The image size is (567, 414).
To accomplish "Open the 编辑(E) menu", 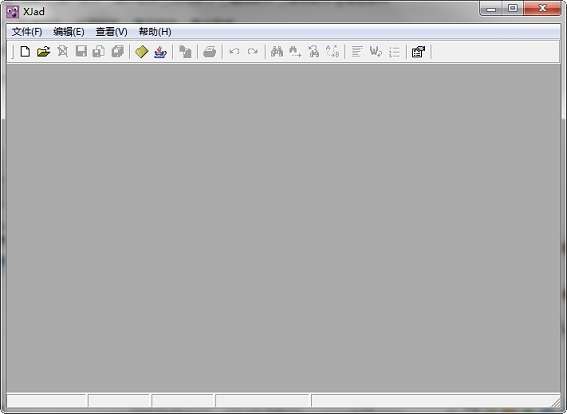I will pos(69,32).
